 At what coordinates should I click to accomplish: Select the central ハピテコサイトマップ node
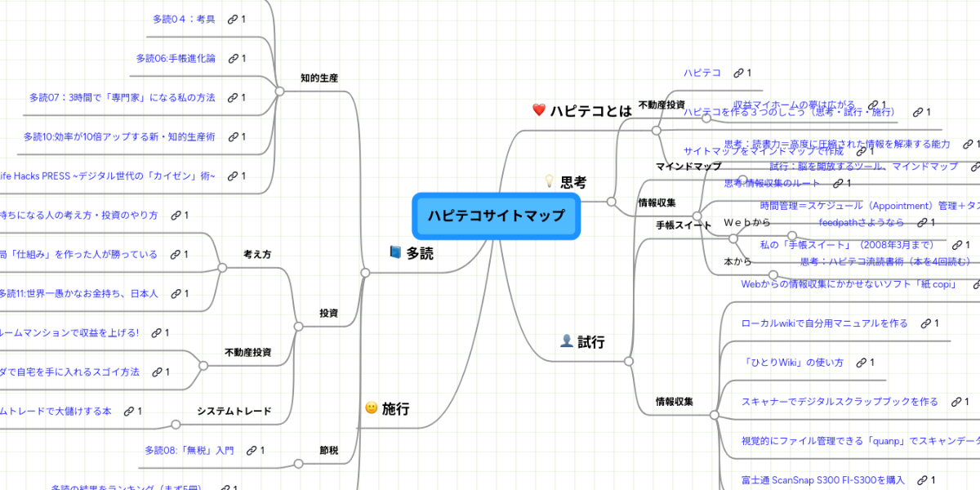point(496,216)
